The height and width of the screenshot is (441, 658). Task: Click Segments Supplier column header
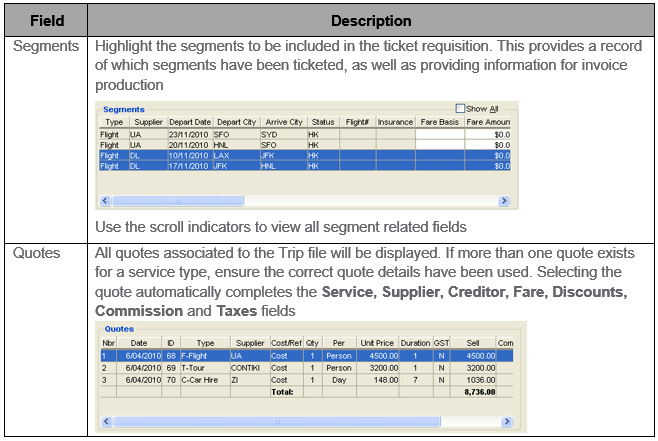click(x=148, y=122)
